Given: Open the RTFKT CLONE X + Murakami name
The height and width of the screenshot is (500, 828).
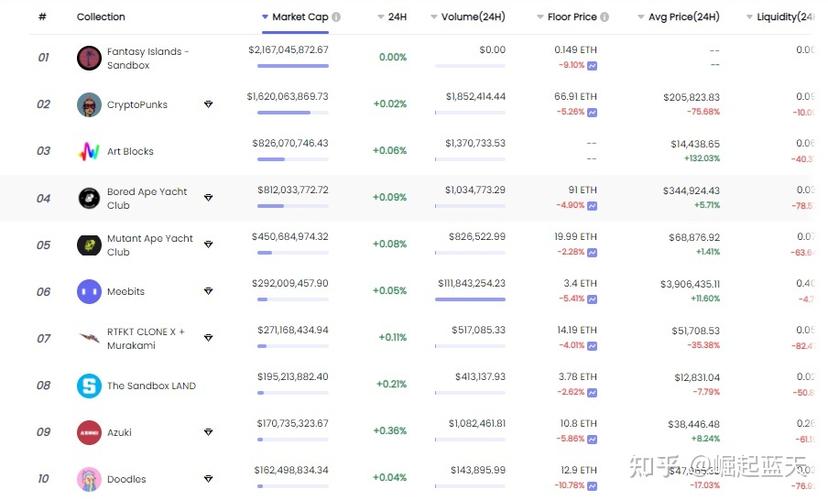Looking at the screenshot, I should (x=146, y=338).
